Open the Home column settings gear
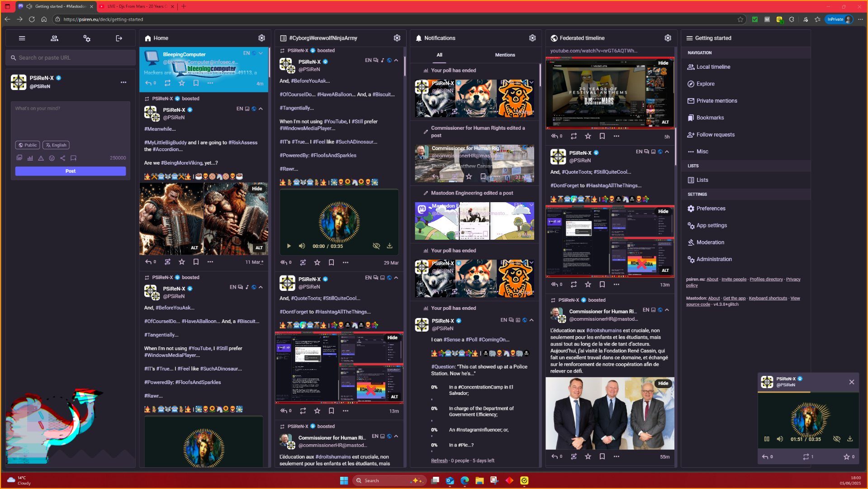The image size is (868, 489). tap(261, 38)
